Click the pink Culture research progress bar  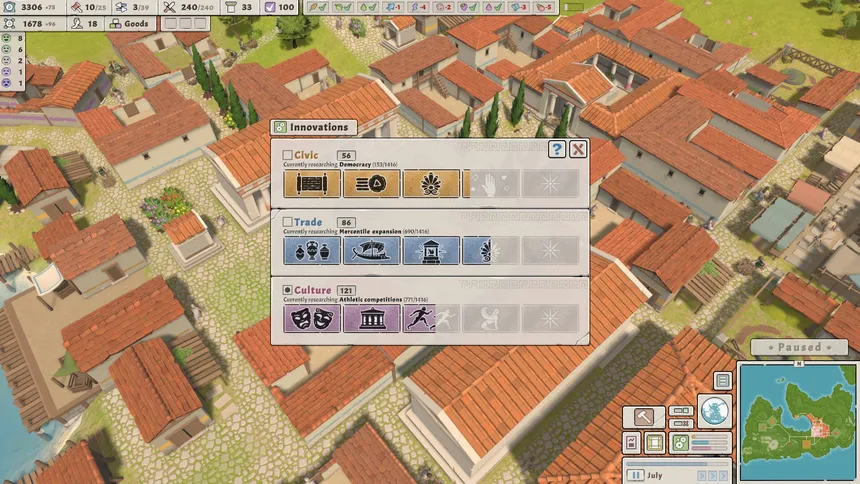coord(710,448)
